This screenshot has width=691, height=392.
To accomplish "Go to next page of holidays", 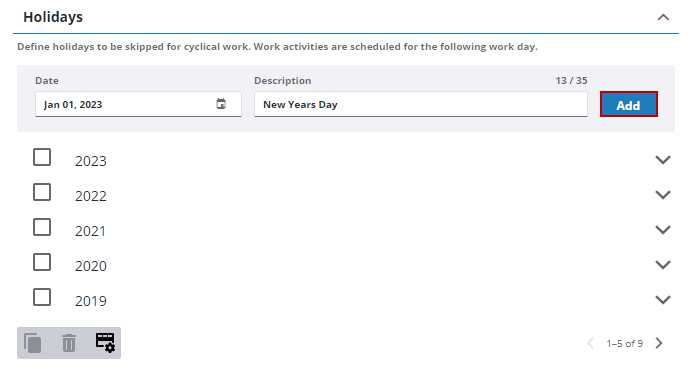I will click(659, 343).
